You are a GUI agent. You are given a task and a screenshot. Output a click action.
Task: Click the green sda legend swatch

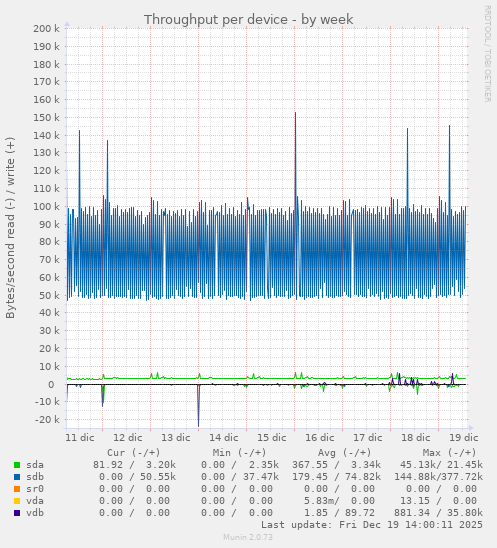point(17,465)
